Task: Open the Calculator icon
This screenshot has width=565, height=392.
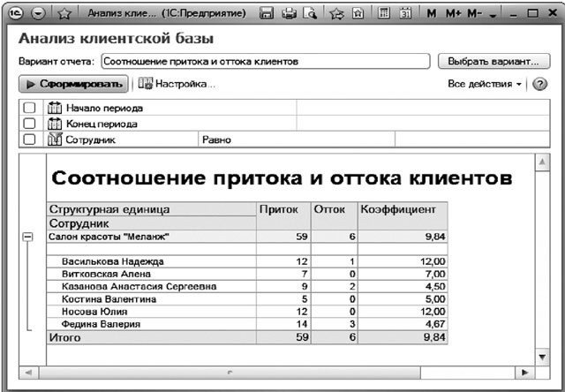Action: click(384, 13)
